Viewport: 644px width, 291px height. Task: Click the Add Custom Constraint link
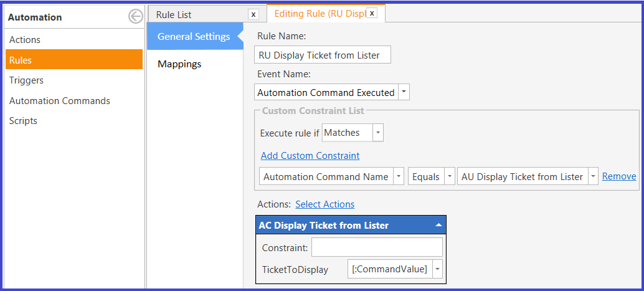click(x=310, y=155)
